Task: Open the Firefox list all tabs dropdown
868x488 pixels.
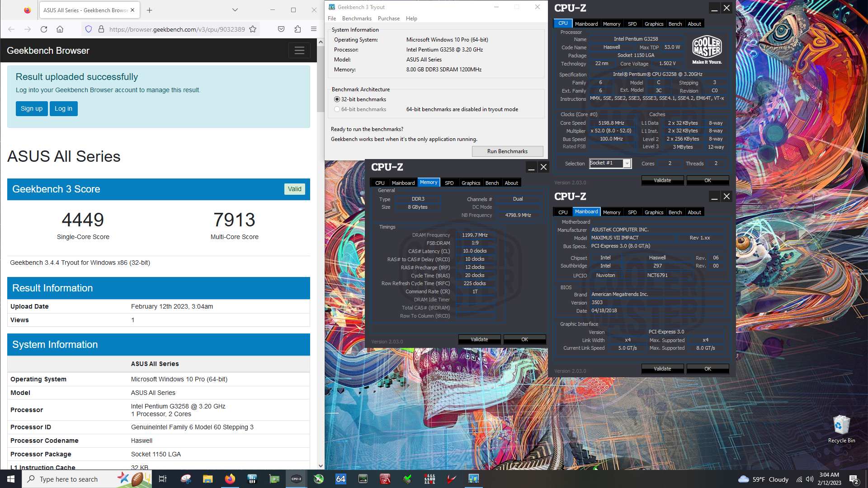Action: pyautogui.click(x=235, y=10)
